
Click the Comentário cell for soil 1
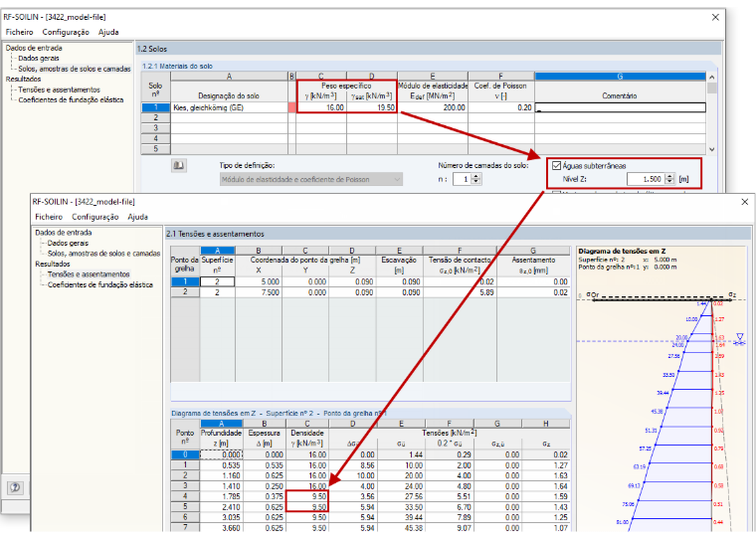pyautogui.click(x=620, y=107)
